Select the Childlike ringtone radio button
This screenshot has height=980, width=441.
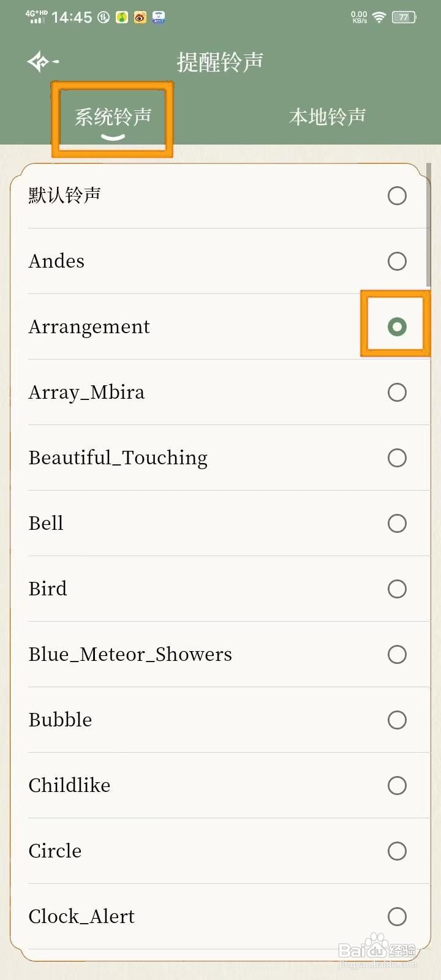pos(397,786)
